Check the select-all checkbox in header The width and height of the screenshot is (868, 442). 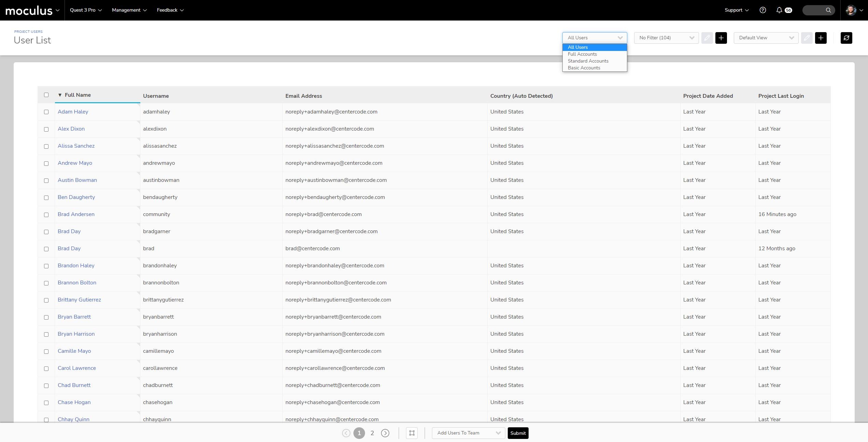pos(46,95)
